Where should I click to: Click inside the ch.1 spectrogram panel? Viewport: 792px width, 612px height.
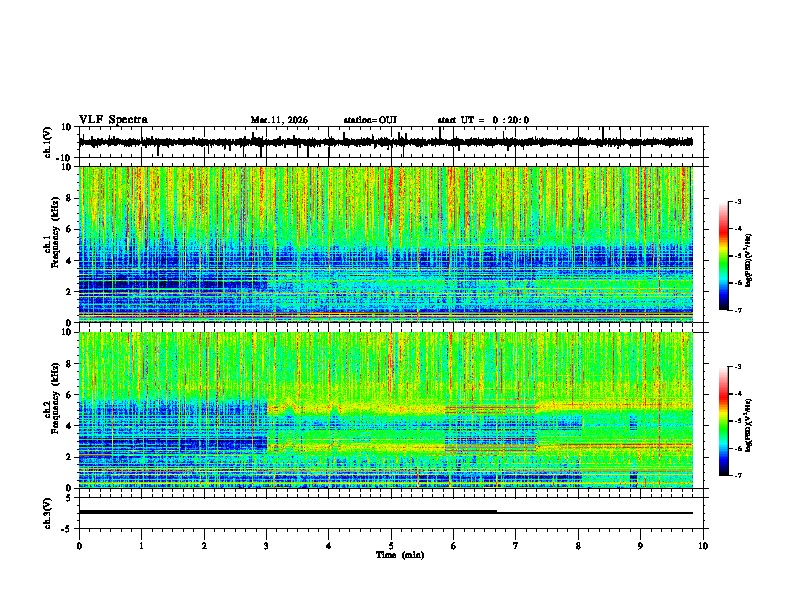pyautogui.click(x=386, y=244)
